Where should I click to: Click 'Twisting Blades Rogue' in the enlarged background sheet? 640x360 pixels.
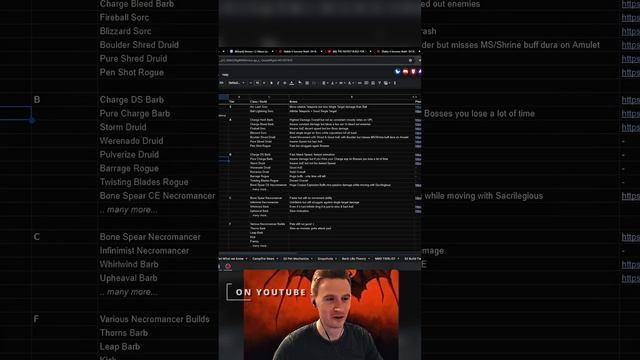pyautogui.click(x=144, y=182)
